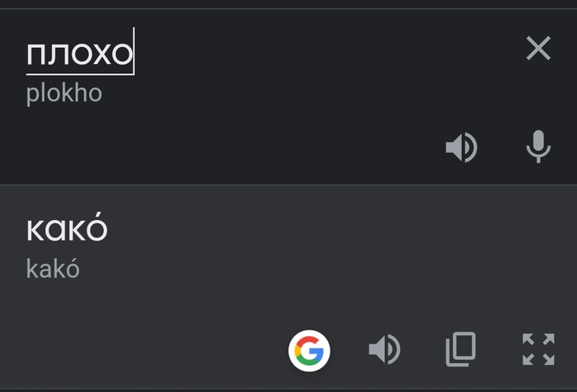Place the cursor in the input text

coord(79,54)
